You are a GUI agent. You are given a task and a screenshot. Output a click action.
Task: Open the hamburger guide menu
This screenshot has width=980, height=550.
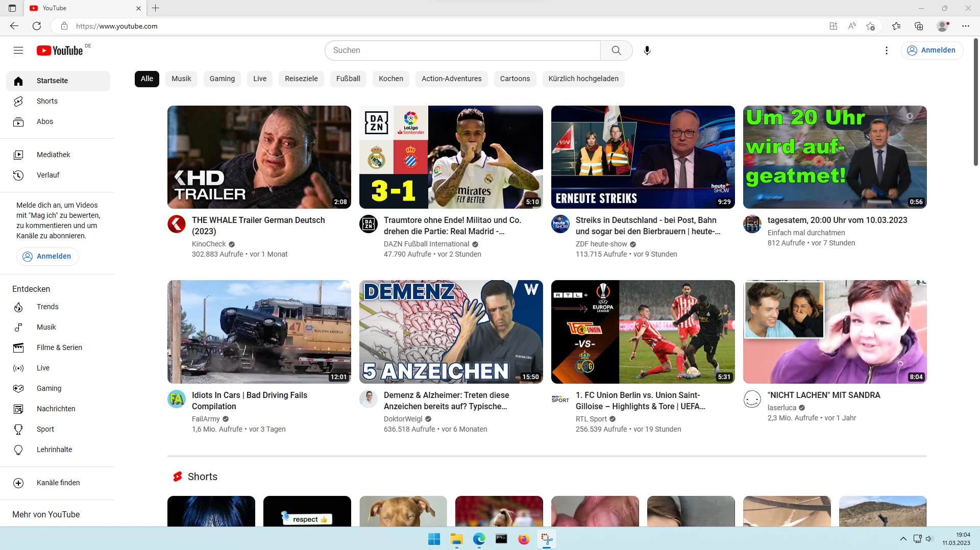click(18, 50)
